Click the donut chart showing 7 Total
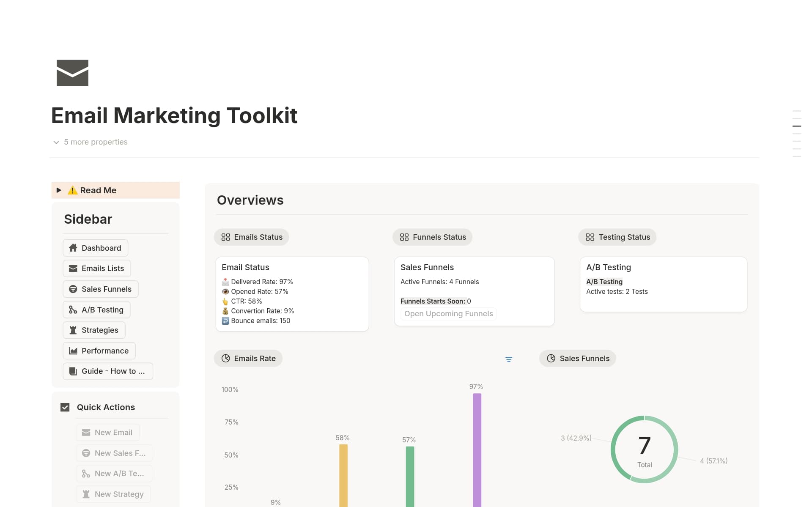This screenshot has height=507, width=812. 644,449
